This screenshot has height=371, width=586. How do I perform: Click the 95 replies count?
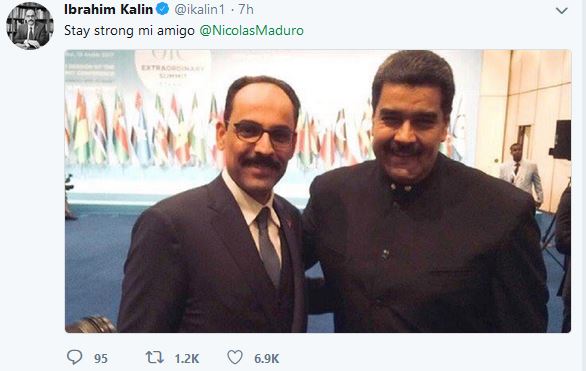tap(101, 359)
